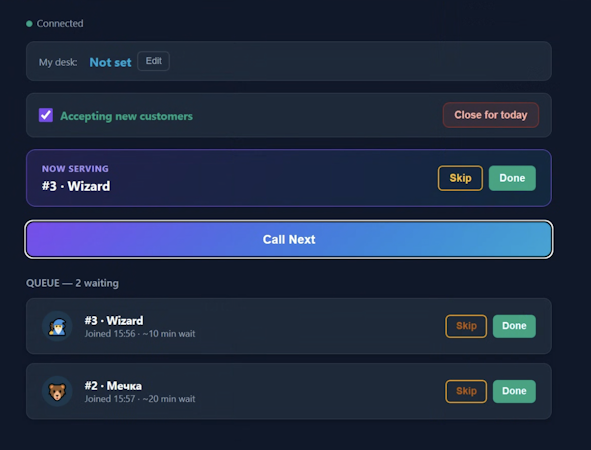Skip #2 Мечка in the queue

point(466,391)
